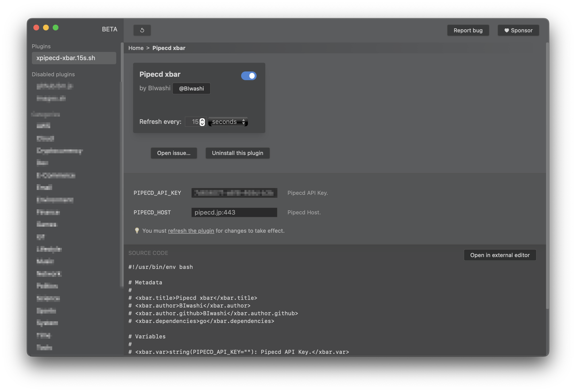
Task: Disable the Pipecd xbar plugin toggle
Action: tap(249, 76)
